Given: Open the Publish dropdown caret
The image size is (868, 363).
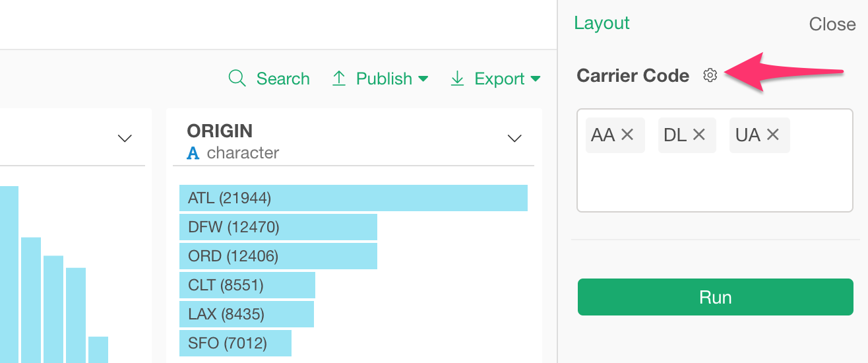Looking at the screenshot, I should [423, 79].
